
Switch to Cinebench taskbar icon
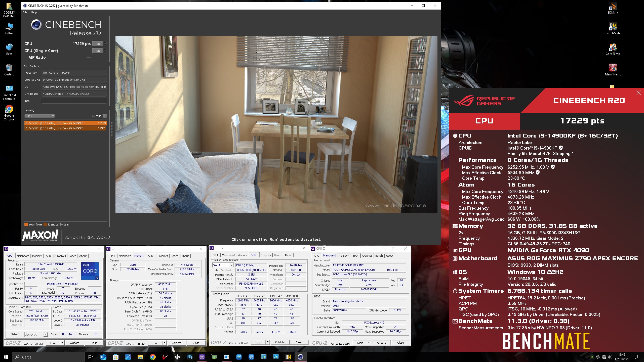tap(300, 357)
